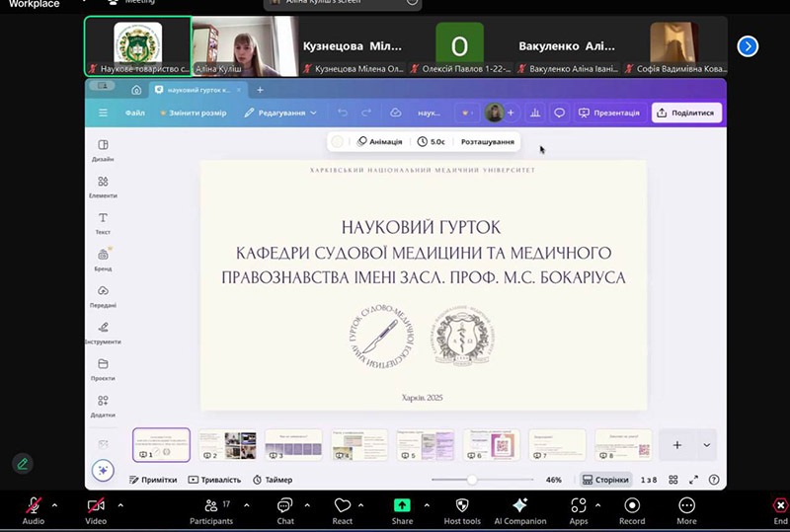The height and width of the screenshot is (532, 790).
Task: Open Zoom AI Companion
Action: (519, 509)
